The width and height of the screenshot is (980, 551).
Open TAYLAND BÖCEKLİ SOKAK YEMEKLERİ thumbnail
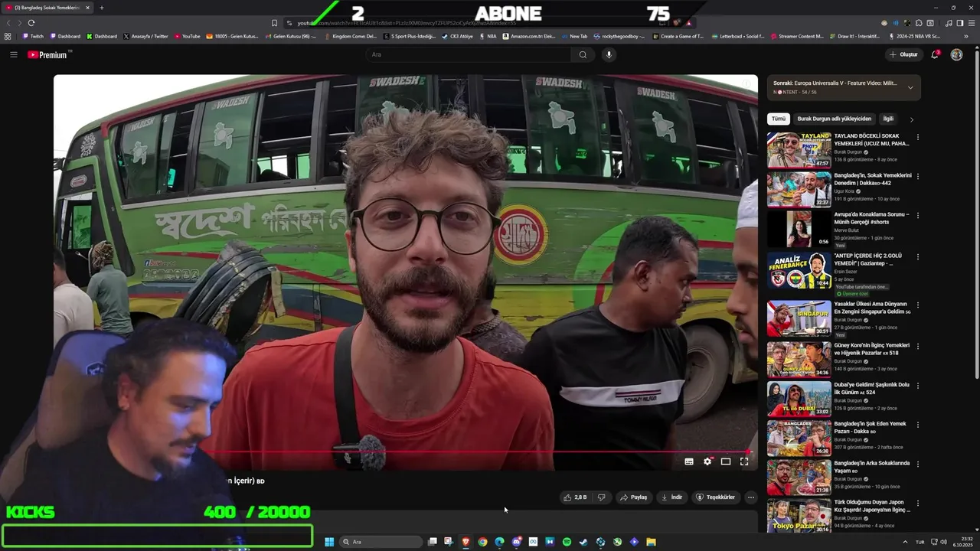799,150
